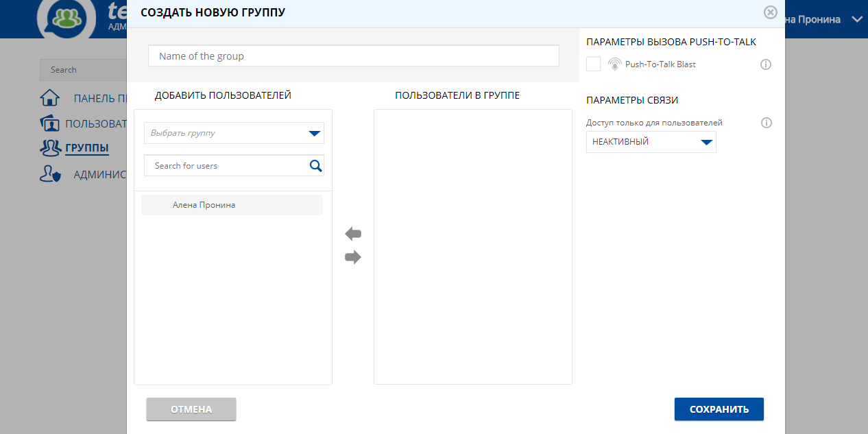Click the Группы people icon in sidebar

click(x=50, y=147)
